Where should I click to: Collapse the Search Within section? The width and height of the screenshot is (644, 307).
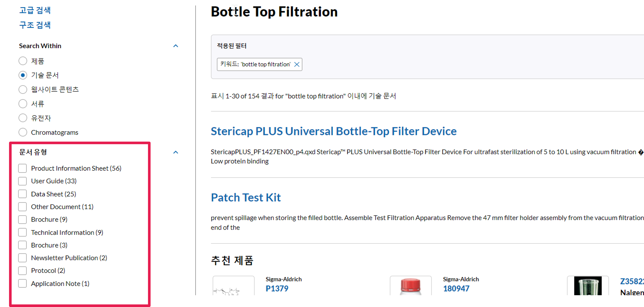176,46
